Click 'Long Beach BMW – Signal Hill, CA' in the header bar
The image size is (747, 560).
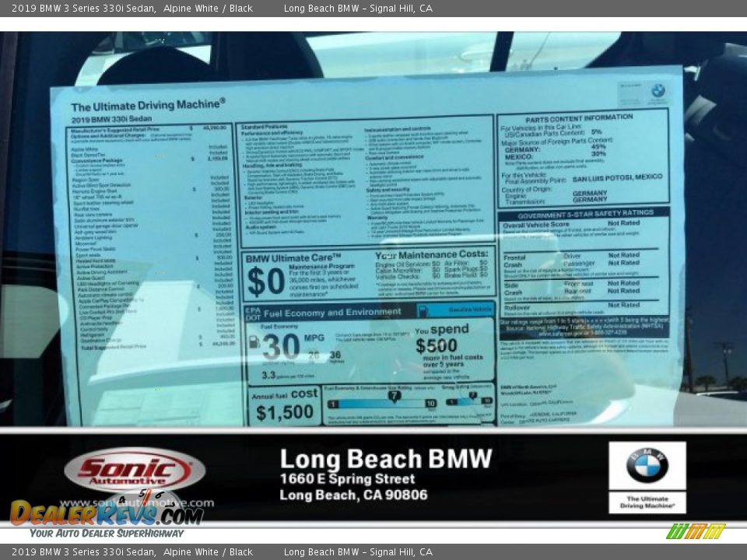coord(358,8)
